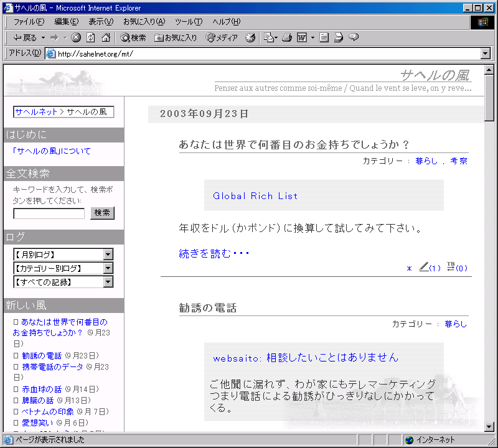This screenshot has width=498, height=448.
Task: Open the お気に入り(A) menu
Action: (144, 22)
